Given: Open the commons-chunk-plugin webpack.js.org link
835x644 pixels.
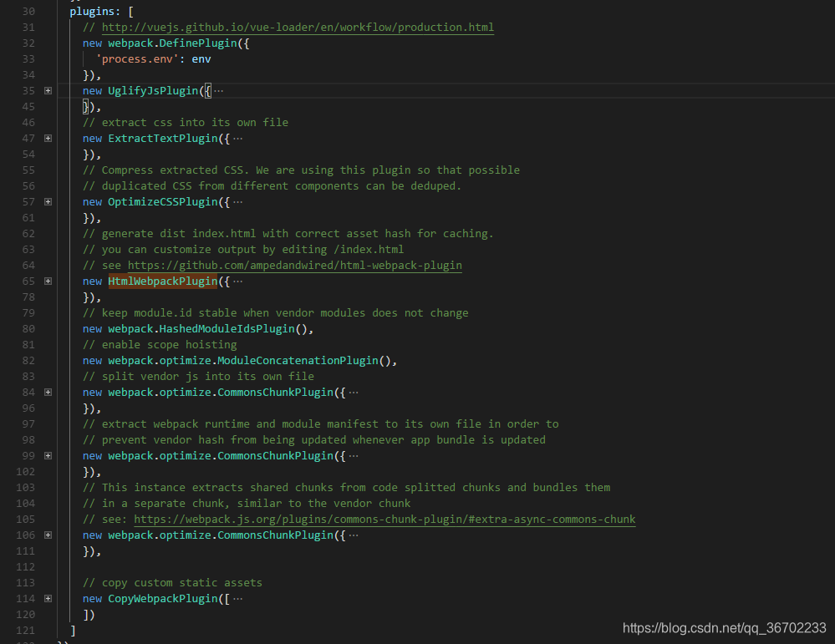Looking at the screenshot, I should pyautogui.click(x=384, y=519).
